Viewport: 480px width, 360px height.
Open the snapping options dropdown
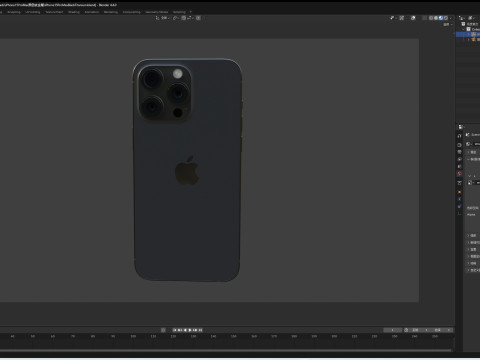(x=191, y=18)
